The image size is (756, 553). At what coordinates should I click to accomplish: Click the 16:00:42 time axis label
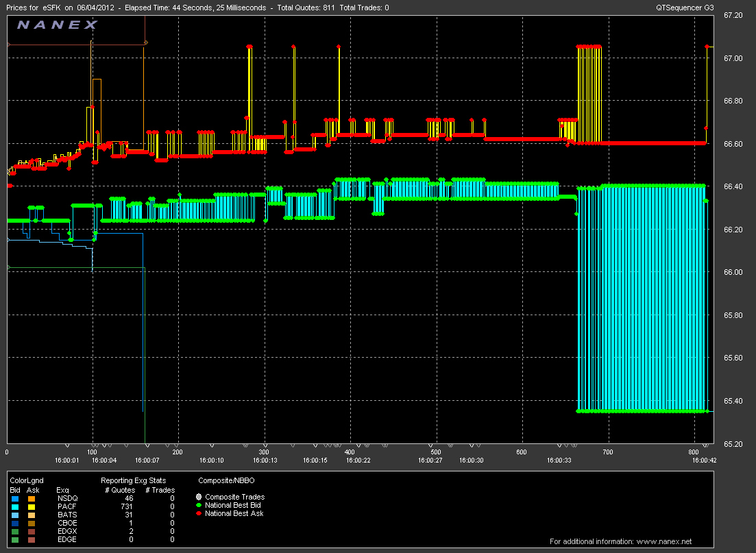point(704,460)
